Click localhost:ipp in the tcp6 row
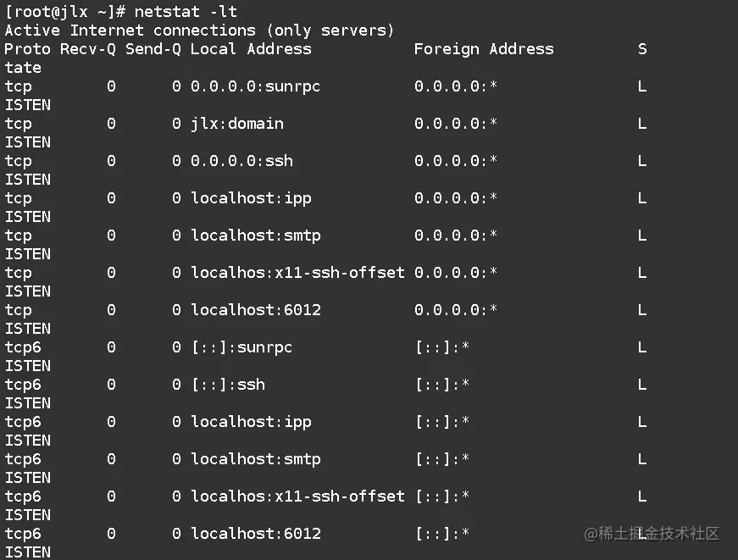The image size is (738, 560). tap(251, 422)
